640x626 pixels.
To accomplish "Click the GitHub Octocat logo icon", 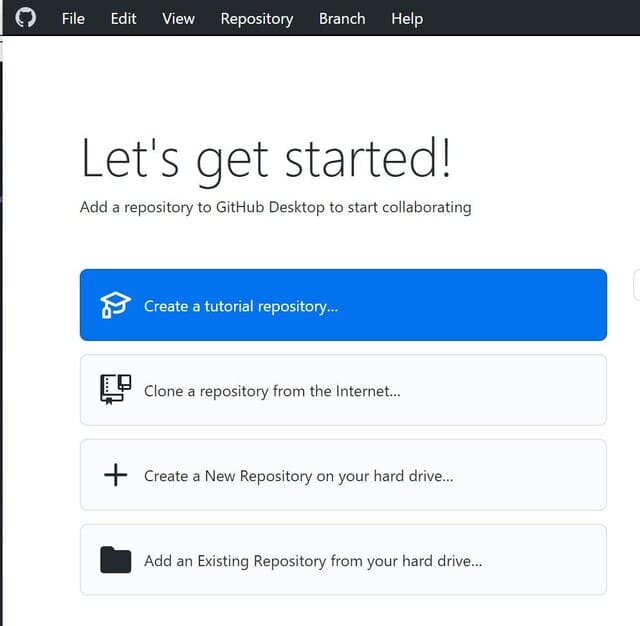I will [x=26, y=18].
